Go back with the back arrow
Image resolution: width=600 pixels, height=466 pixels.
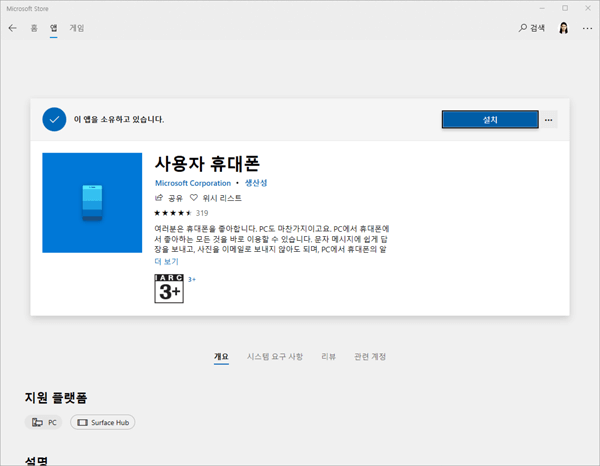tap(12, 28)
